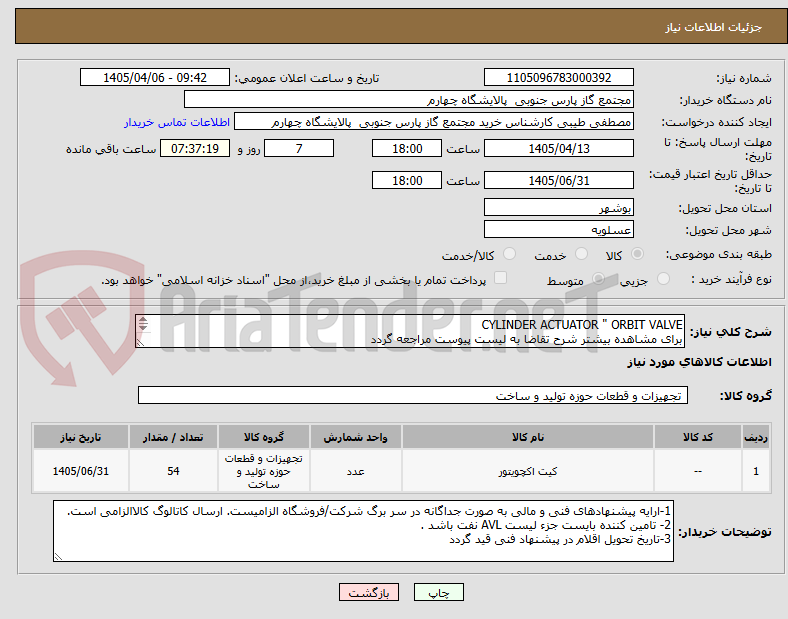
Task: Click the remaining time field 07:37:19
Action: point(195,148)
